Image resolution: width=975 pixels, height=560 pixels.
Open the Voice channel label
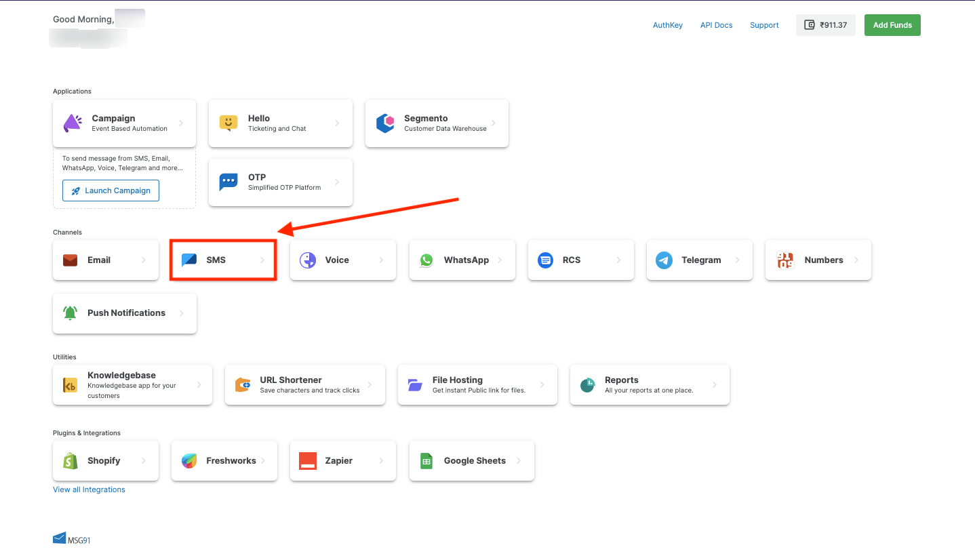pos(337,260)
